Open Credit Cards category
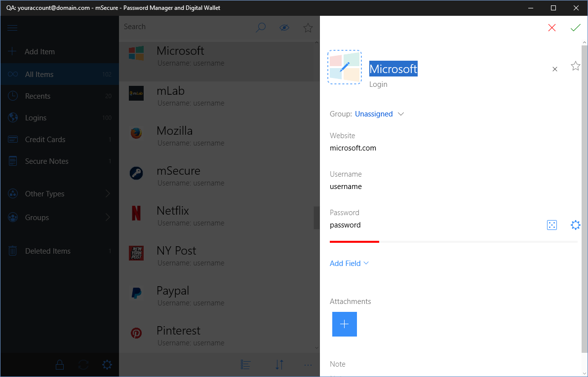 tap(60, 140)
